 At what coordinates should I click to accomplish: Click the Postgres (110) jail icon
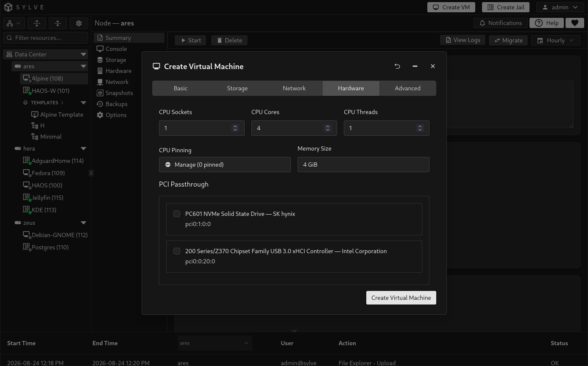point(26,247)
